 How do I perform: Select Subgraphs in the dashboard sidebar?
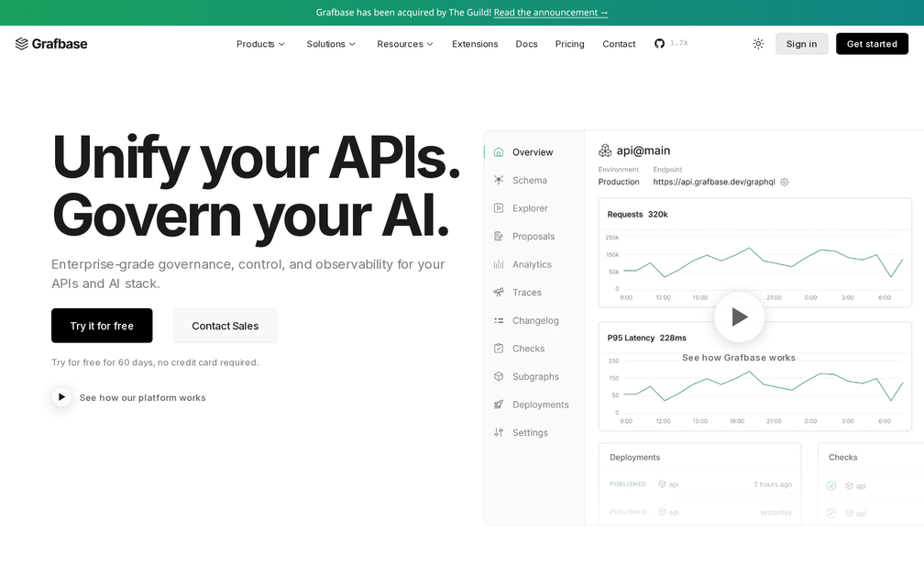point(535,376)
